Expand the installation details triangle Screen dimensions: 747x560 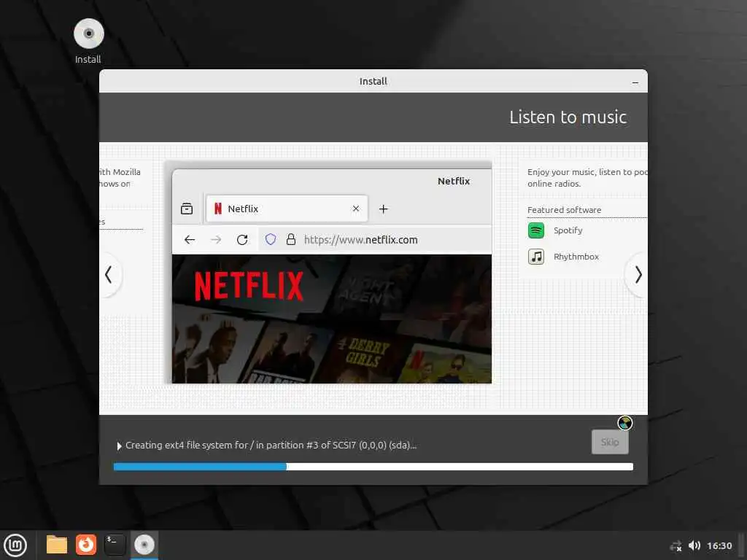pos(119,446)
